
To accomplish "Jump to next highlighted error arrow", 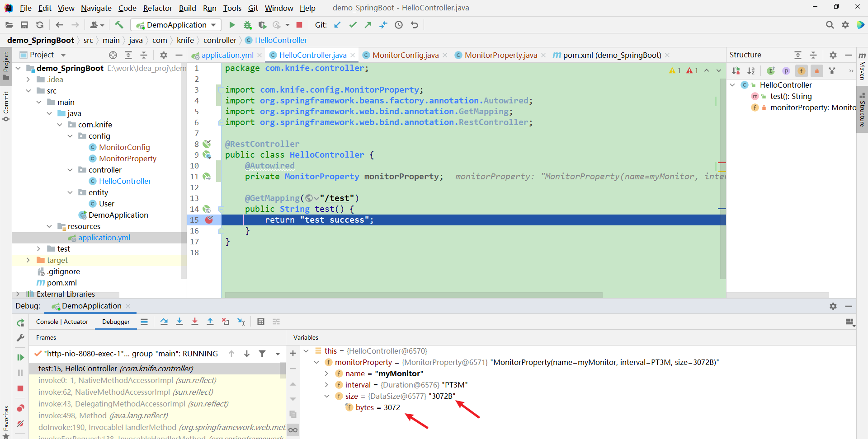I will [719, 70].
